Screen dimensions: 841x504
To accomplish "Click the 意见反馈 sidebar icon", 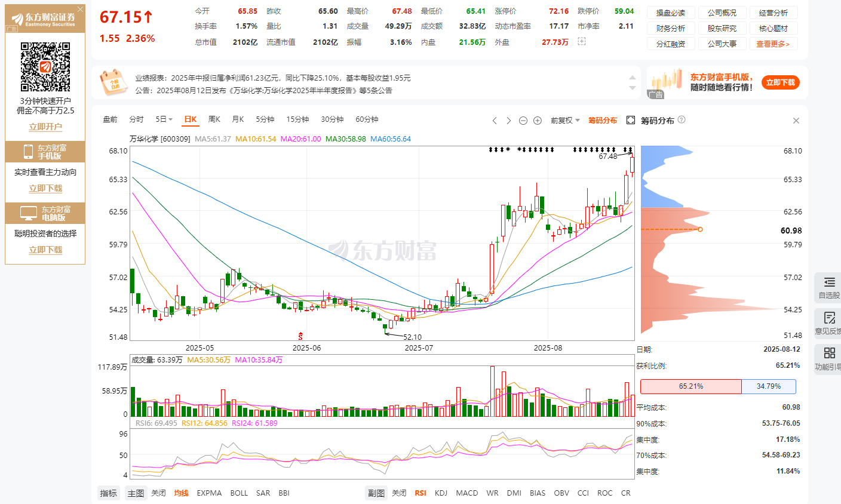I will pyautogui.click(x=829, y=322).
